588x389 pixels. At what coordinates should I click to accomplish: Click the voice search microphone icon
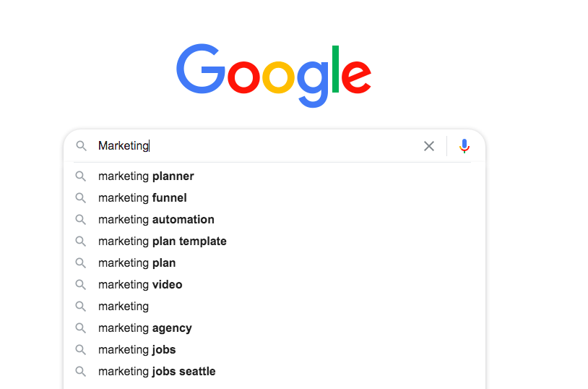coord(464,146)
